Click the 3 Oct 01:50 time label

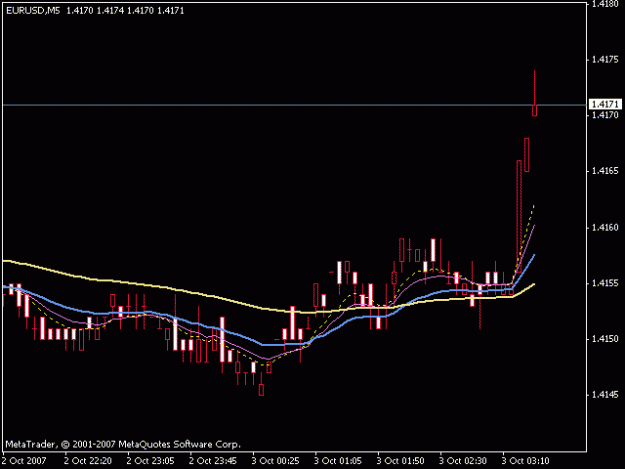[x=401, y=461]
